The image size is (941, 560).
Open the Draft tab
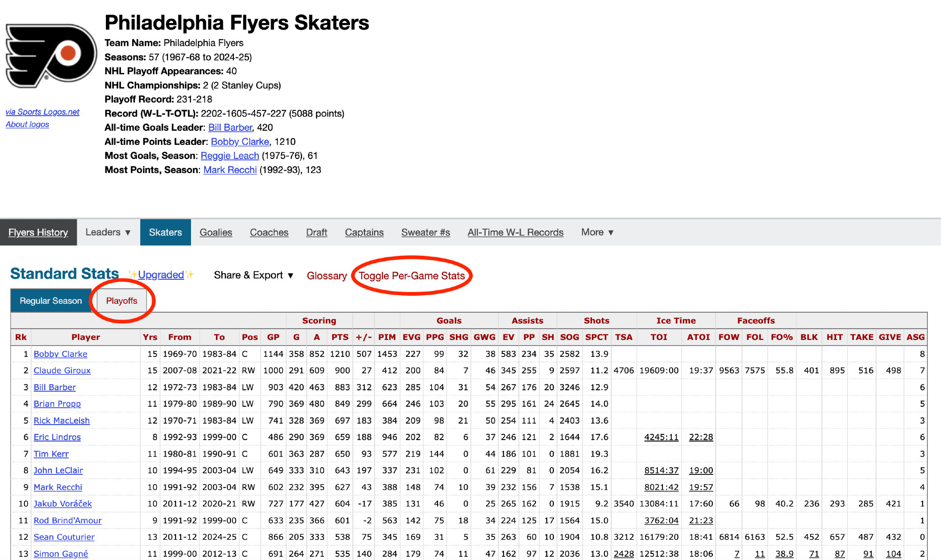click(317, 232)
